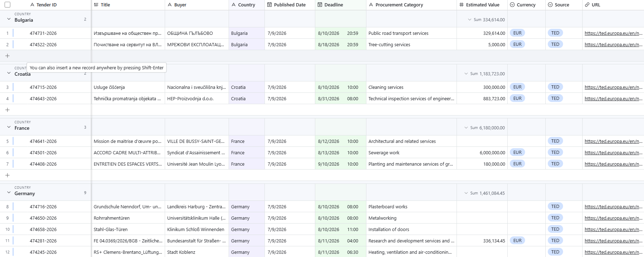
Task: Select title cell 'Rohrrahmentüren'
Action: [x=128, y=218]
